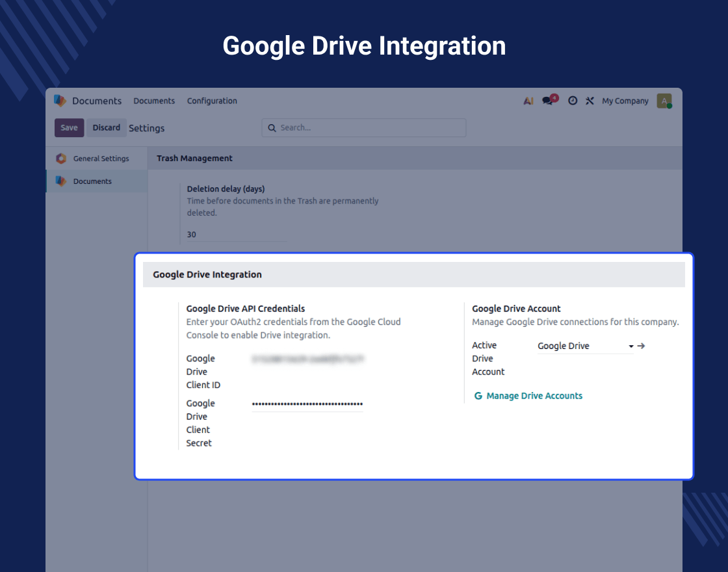The image size is (728, 572).
Task: Open the chat messages icon with badge
Action: tap(550, 100)
